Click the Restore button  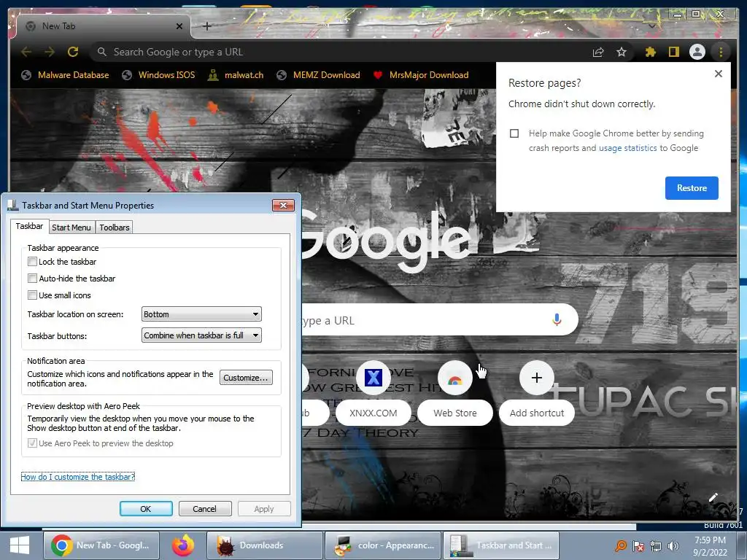coord(692,188)
